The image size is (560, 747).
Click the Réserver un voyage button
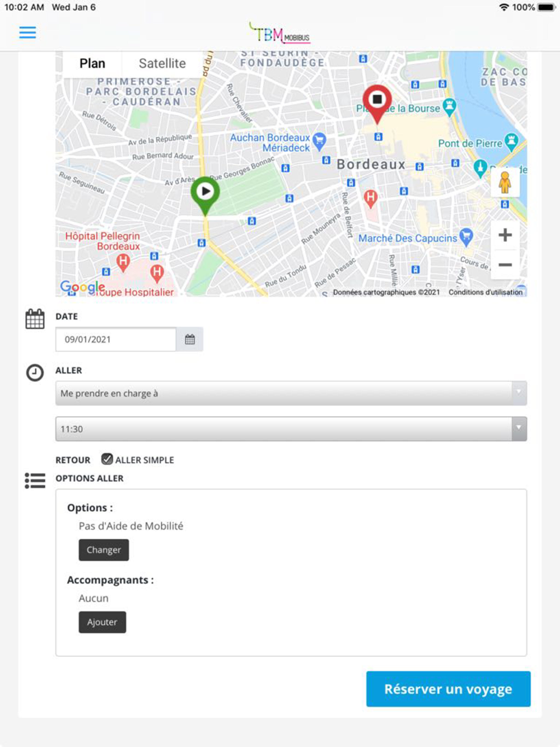[x=449, y=689]
